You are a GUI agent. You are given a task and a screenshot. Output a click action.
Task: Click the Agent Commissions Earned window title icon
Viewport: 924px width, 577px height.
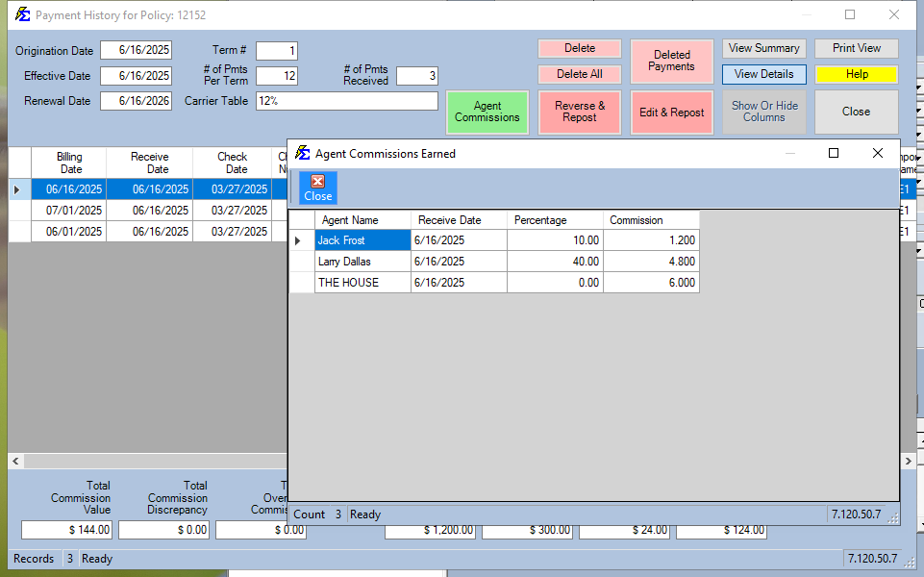pos(302,154)
